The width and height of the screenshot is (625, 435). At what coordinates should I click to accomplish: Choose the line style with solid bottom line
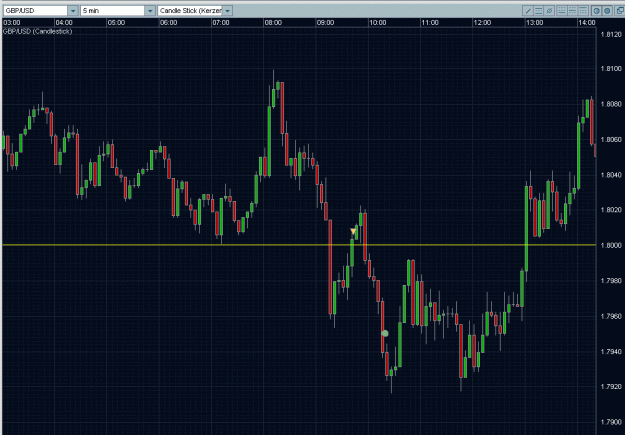click(562, 11)
